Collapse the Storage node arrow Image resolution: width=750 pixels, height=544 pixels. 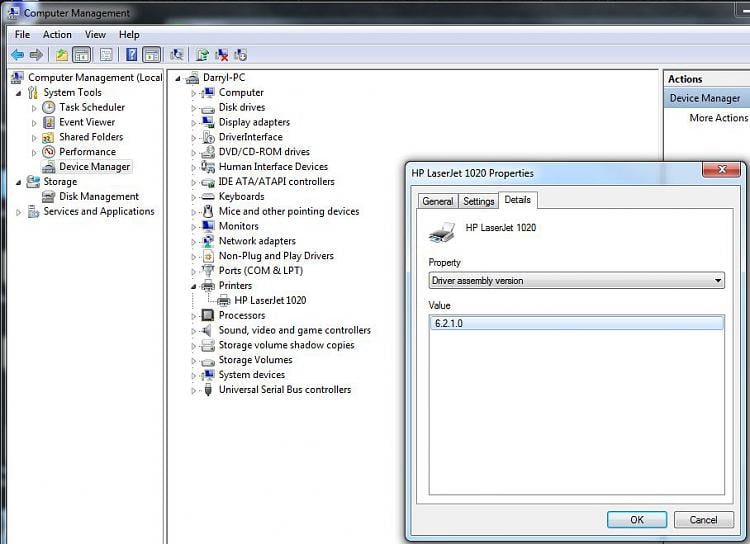19,182
